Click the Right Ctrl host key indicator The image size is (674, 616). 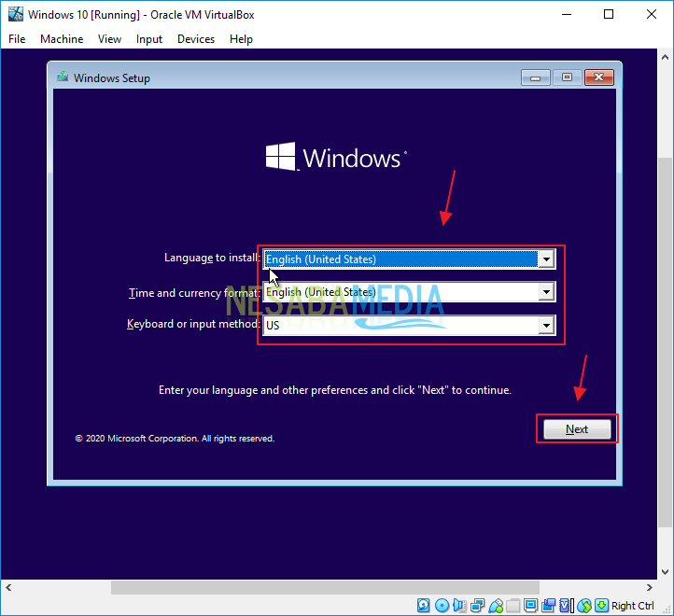(632, 606)
